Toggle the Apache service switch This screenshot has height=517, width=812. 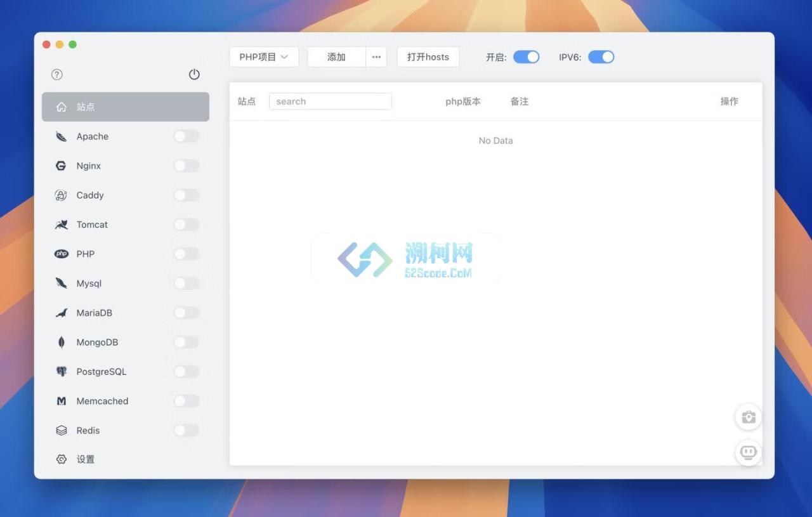(x=187, y=136)
